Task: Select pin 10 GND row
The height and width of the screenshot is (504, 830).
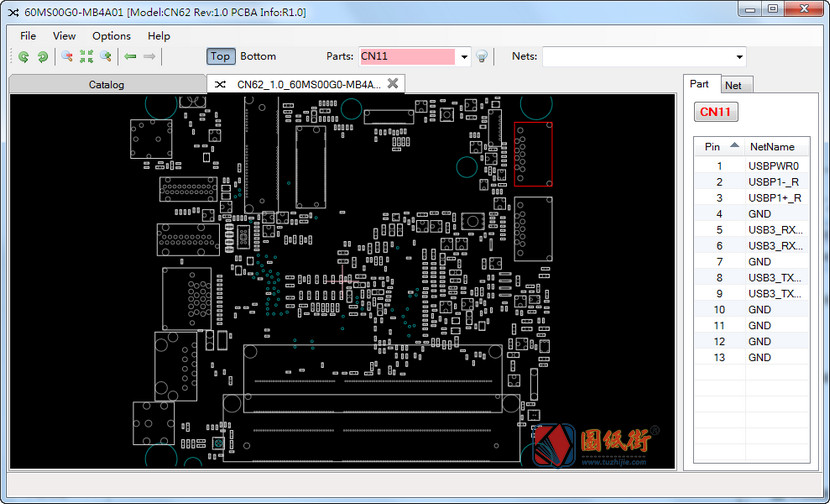Action: [x=752, y=309]
